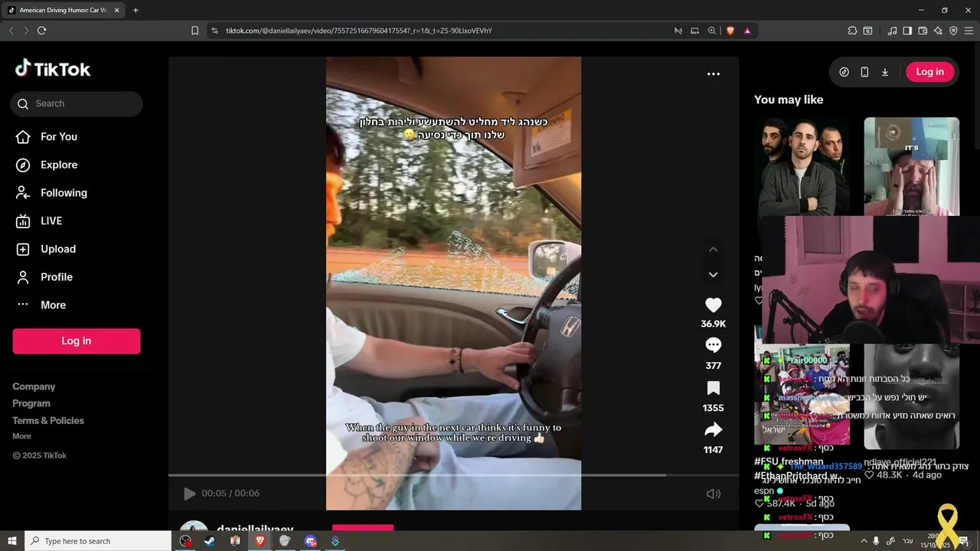
Task: Open the Brave Wallet icon
Action: pyautogui.click(x=923, y=31)
